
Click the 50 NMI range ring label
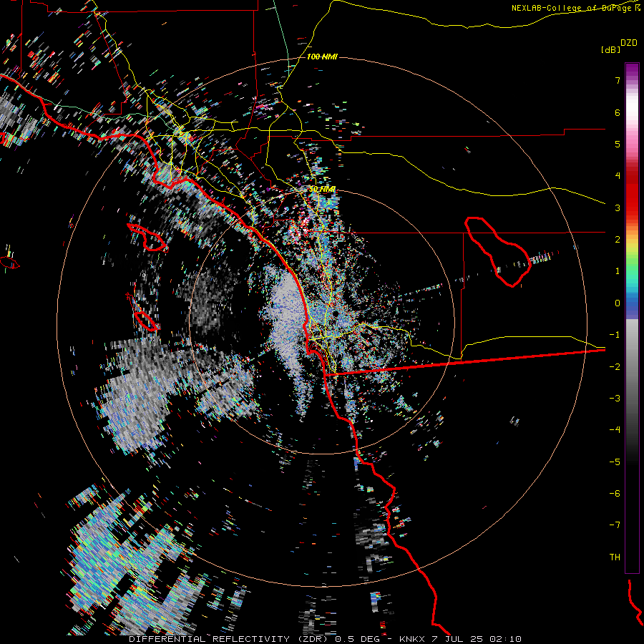[x=322, y=190]
